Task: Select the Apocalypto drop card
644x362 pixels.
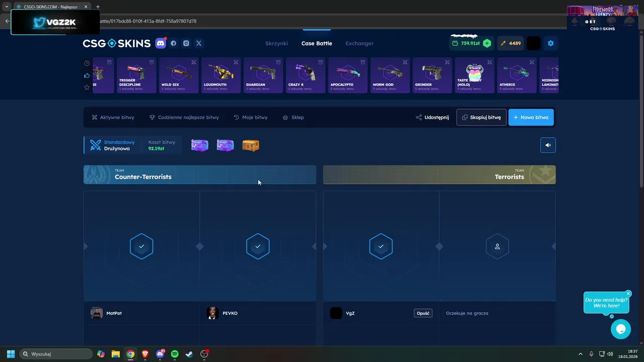Action: pyautogui.click(x=348, y=75)
